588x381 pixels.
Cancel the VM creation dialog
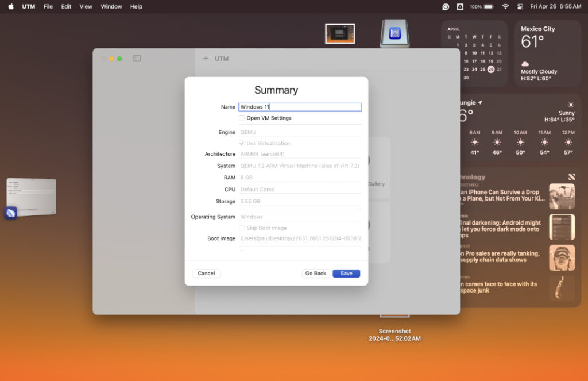206,273
